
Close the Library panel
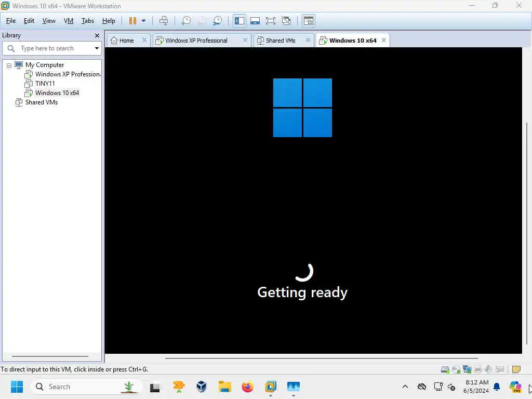click(97, 35)
